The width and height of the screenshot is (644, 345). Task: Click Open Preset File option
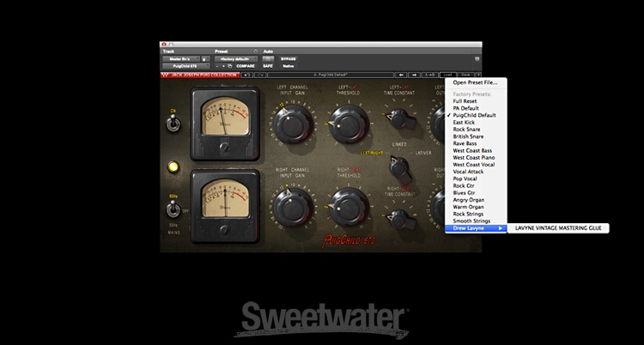[x=477, y=82]
